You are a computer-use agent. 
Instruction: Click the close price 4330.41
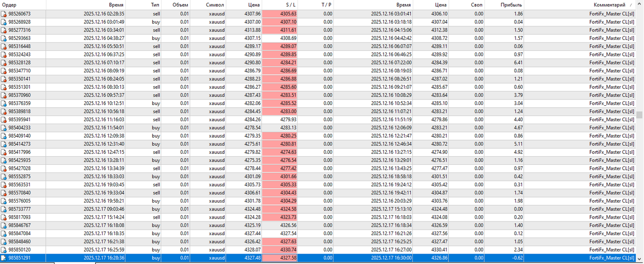pos(439,250)
